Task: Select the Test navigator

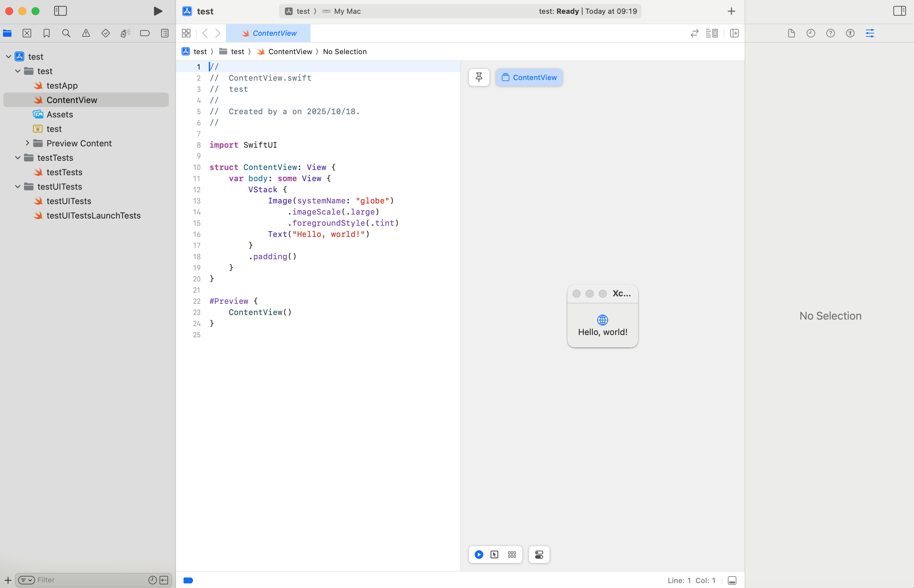Action: click(105, 33)
